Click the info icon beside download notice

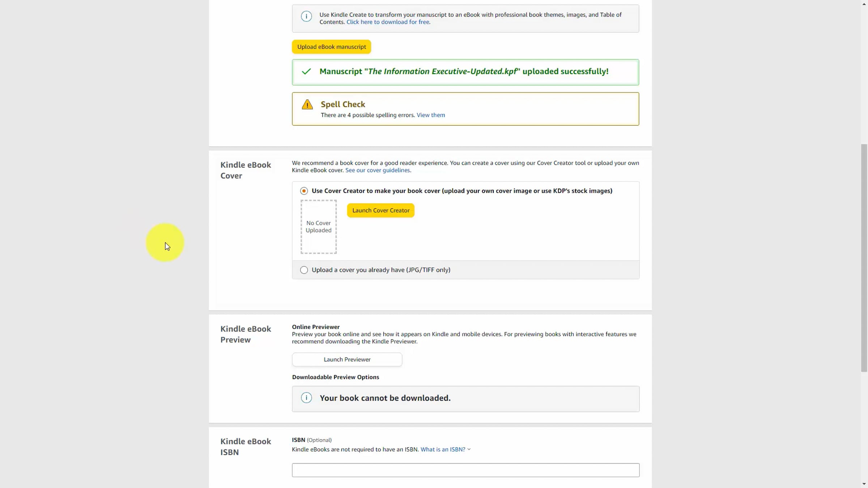pyautogui.click(x=306, y=398)
